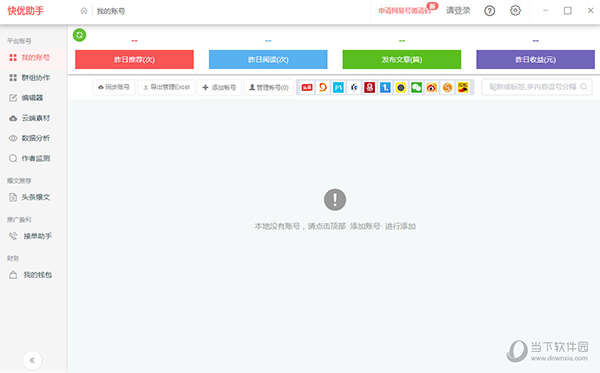Click the 导出管理Excel button
The width and height of the screenshot is (600, 373).
(x=166, y=87)
